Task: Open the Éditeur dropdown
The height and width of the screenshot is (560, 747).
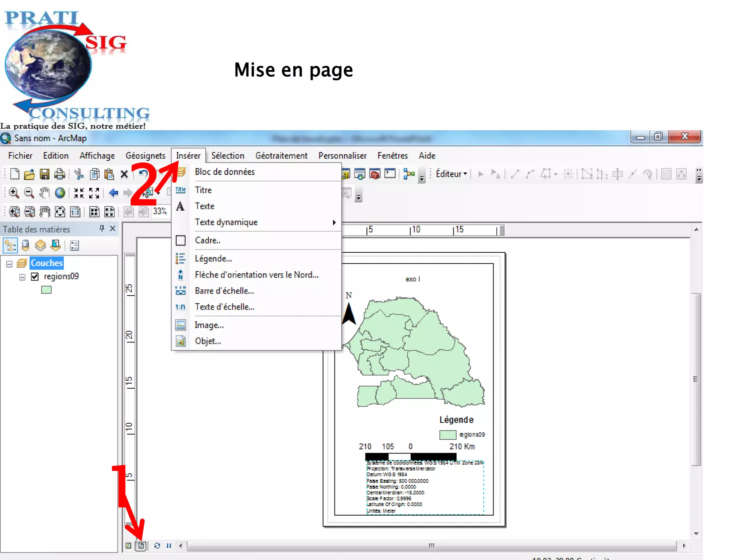Action: click(451, 174)
